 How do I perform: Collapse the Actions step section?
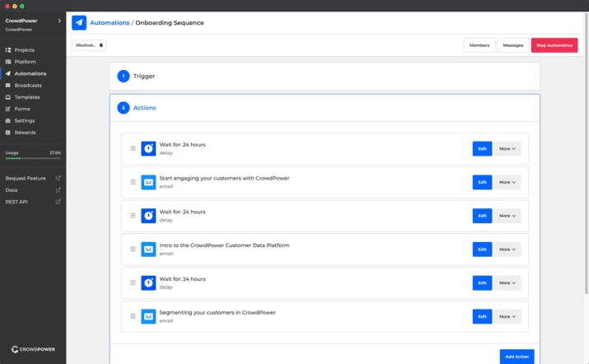point(325,108)
